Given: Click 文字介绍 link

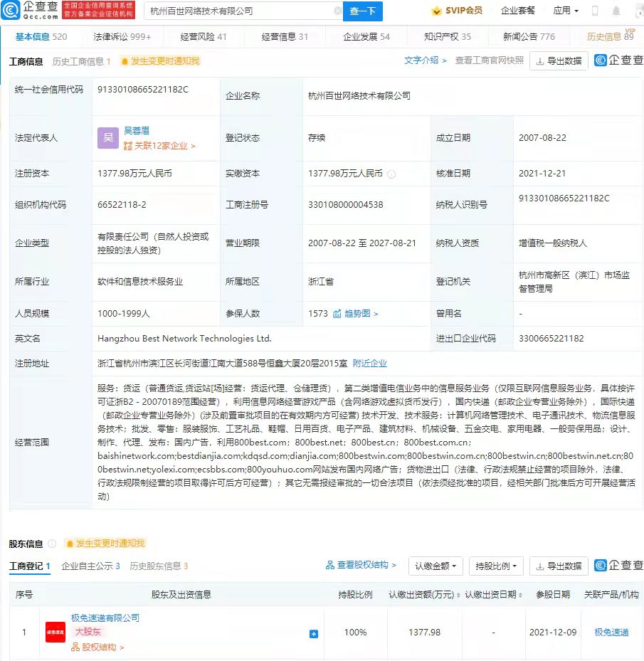Looking at the screenshot, I should click(x=425, y=60).
